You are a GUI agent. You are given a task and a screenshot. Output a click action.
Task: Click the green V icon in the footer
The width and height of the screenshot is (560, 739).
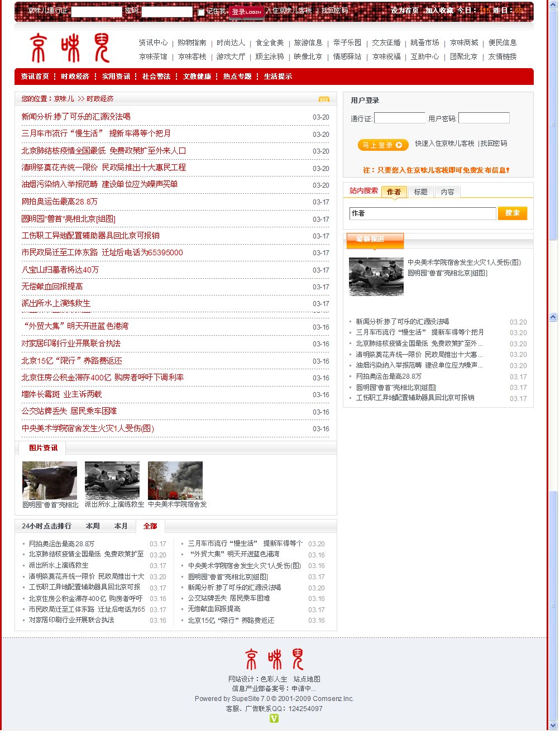[274, 718]
